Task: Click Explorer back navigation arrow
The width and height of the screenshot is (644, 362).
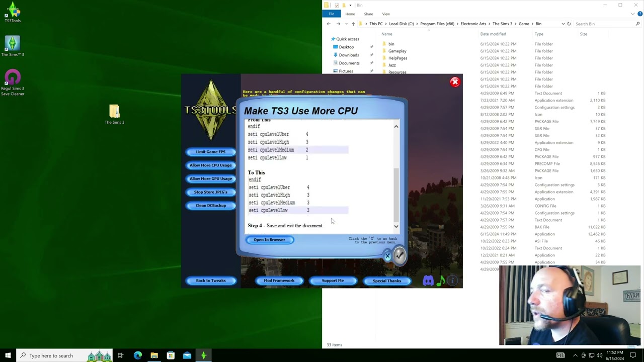Action: 329,24
